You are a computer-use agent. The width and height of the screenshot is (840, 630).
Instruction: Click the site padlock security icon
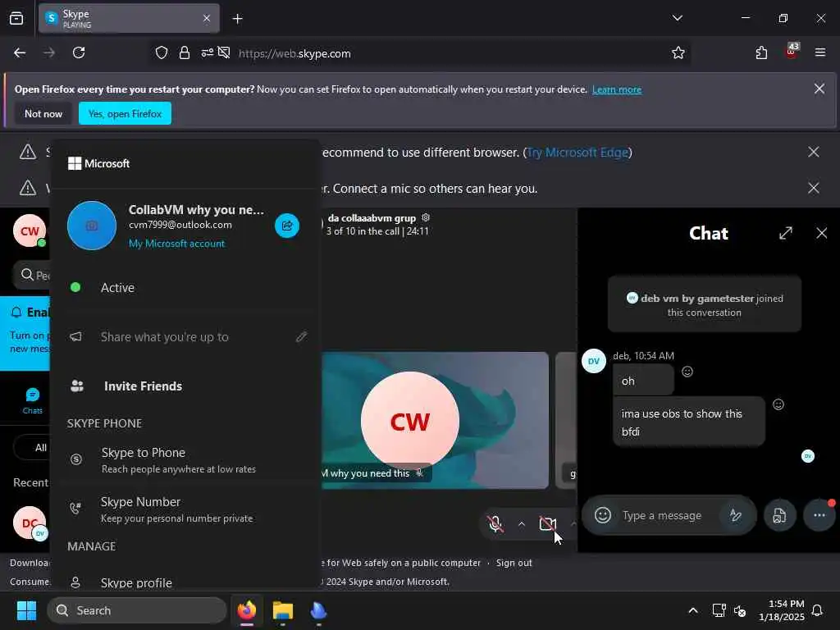pos(185,52)
